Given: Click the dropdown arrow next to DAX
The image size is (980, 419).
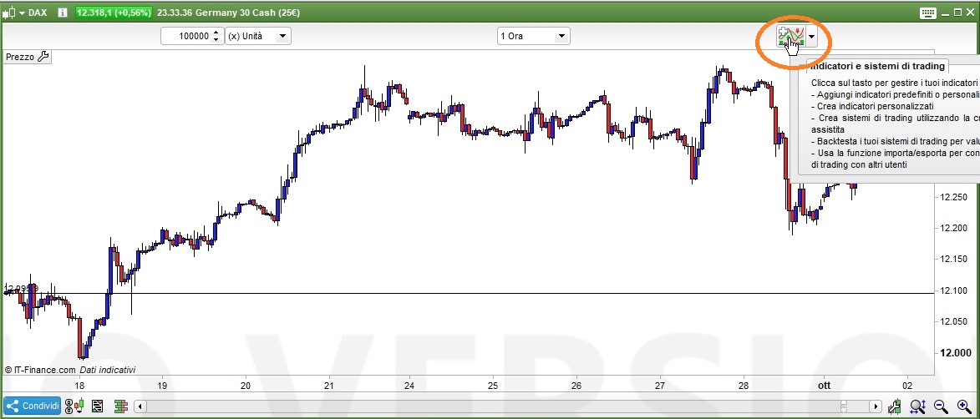Looking at the screenshot, I should (22, 13).
